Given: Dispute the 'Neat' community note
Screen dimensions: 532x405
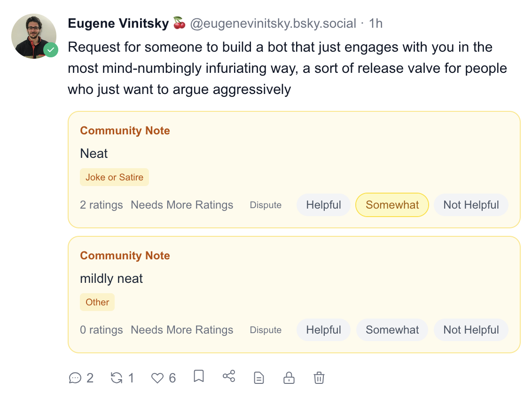Looking at the screenshot, I should pyautogui.click(x=266, y=205).
